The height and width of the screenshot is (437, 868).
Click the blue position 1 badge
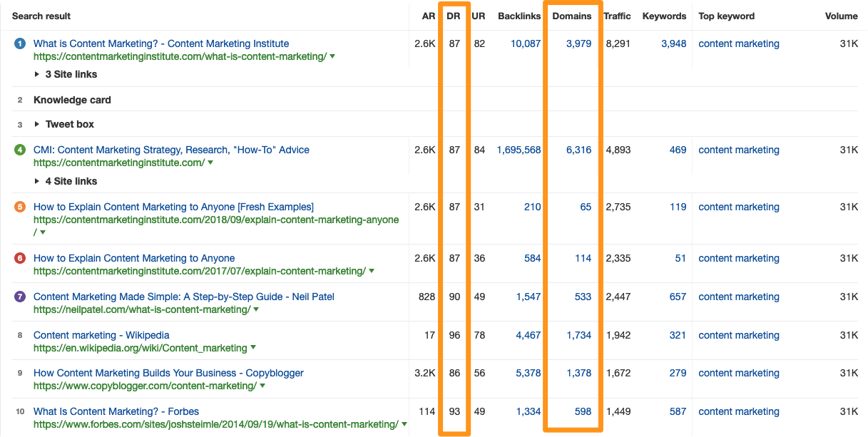pos(19,43)
